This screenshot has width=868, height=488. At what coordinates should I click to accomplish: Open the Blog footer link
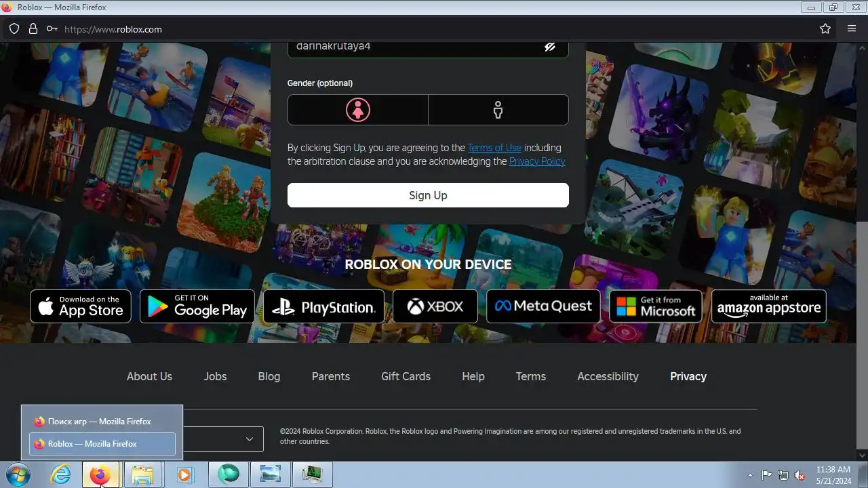pos(269,376)
